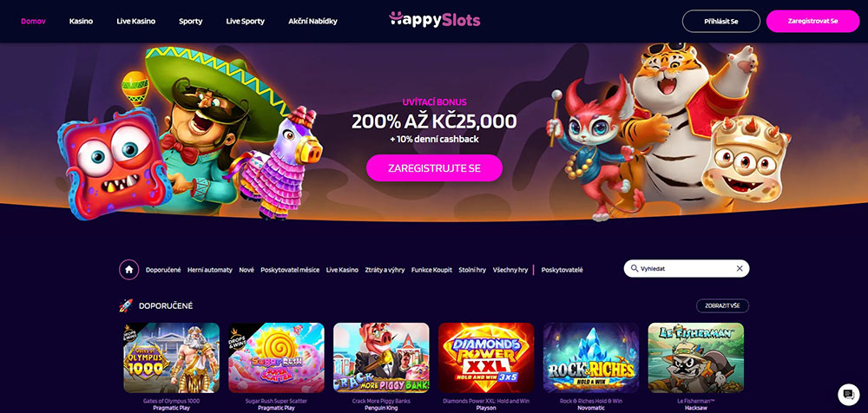The image size is (868, 413).
Task: Open Sugar Rush Super Scatter game
Action: [x=276, y=357]
